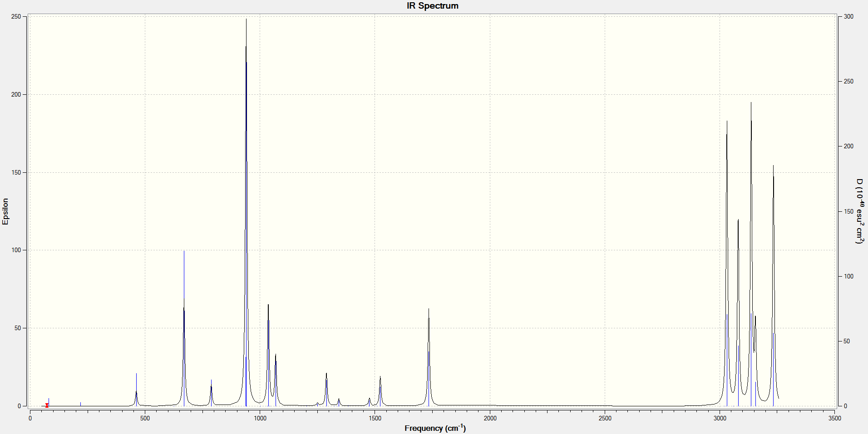
Task: Click the '250' tick on right D axis
Action: pos(848,81)
